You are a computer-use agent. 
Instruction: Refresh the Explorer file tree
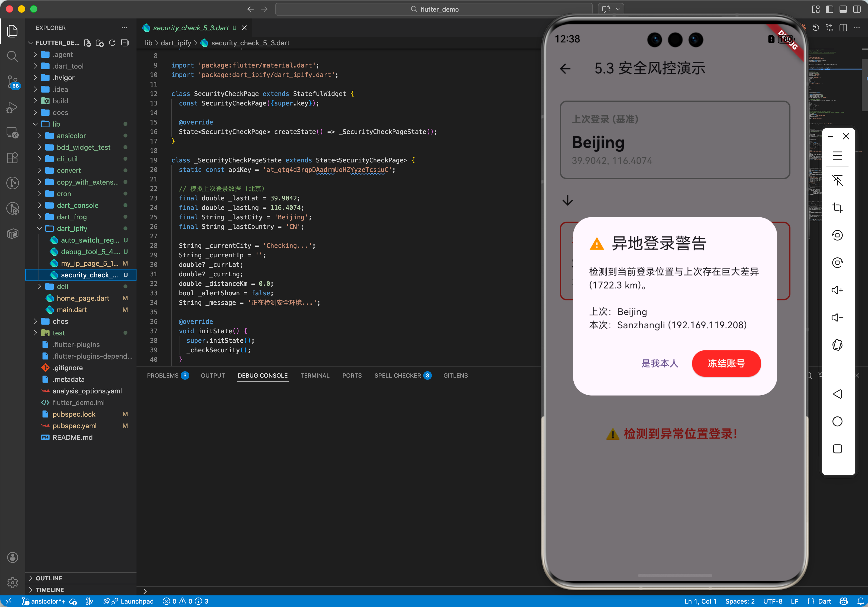[x=112, y=43]
